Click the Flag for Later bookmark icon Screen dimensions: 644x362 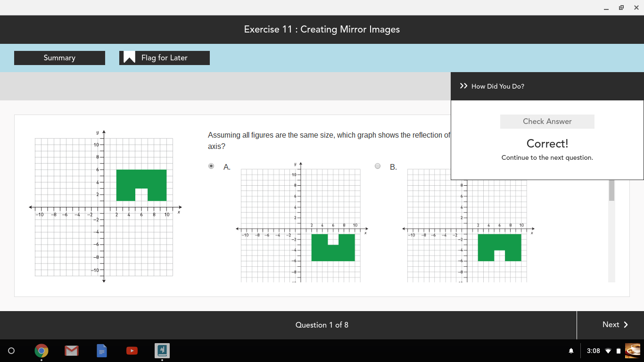(129, 58)
